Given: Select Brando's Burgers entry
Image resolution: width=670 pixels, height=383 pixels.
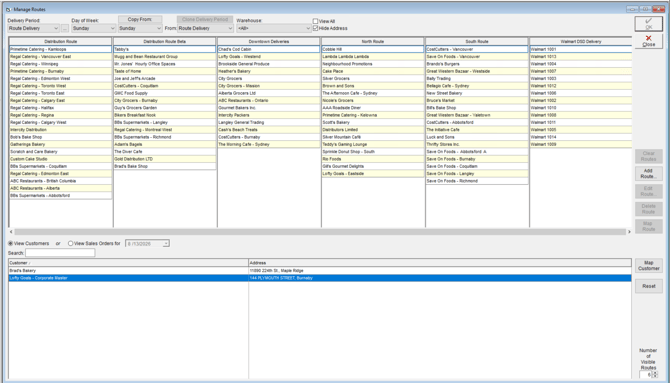Looking at the screenshot, I should (477, 64).
